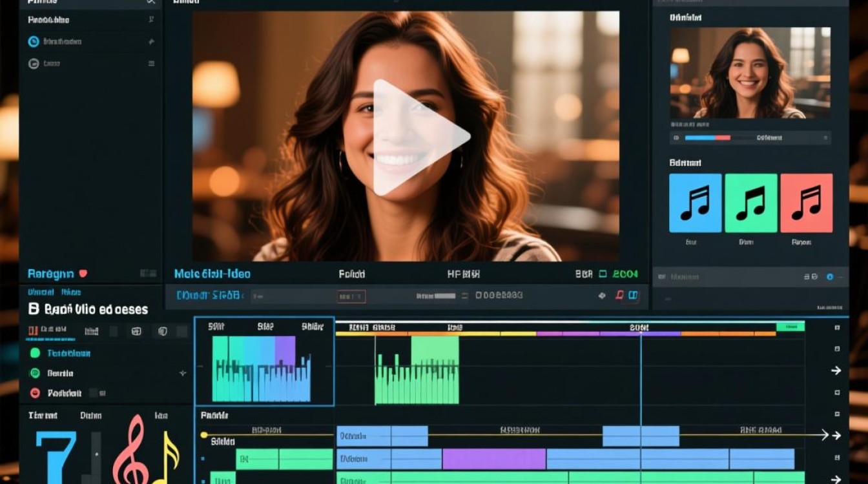This screenshot has height=484, width=868.
Task: Click the red bookmark icon below the preview
Action: [619, 296]
